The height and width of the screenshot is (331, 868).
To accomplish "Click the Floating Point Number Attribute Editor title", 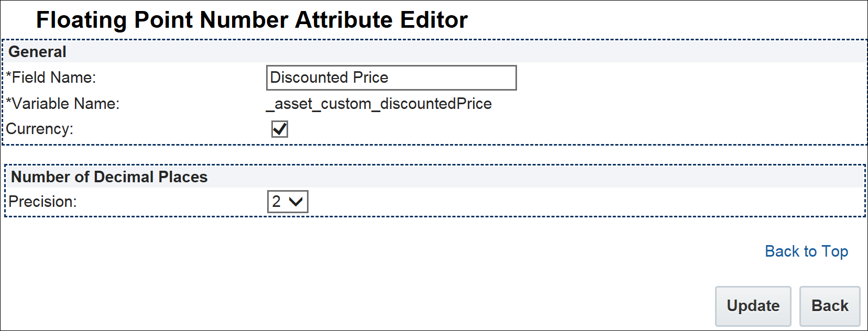I will [x=251, y=20].
